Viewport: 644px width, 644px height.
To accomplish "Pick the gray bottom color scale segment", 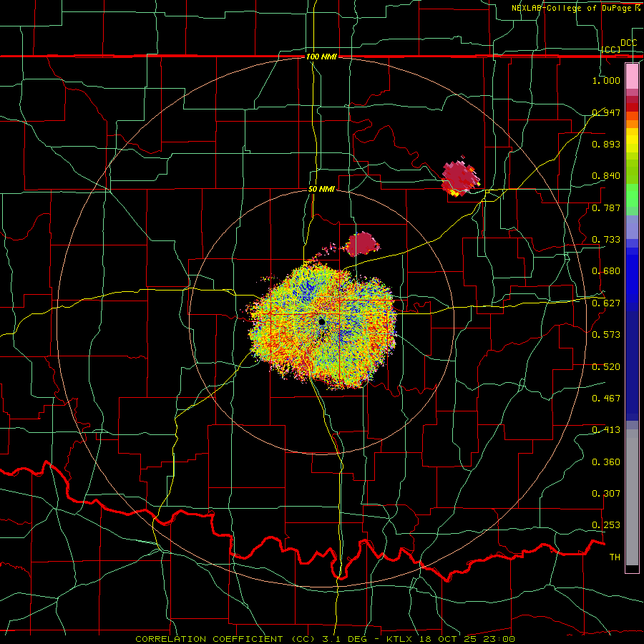I will point(632,497).
